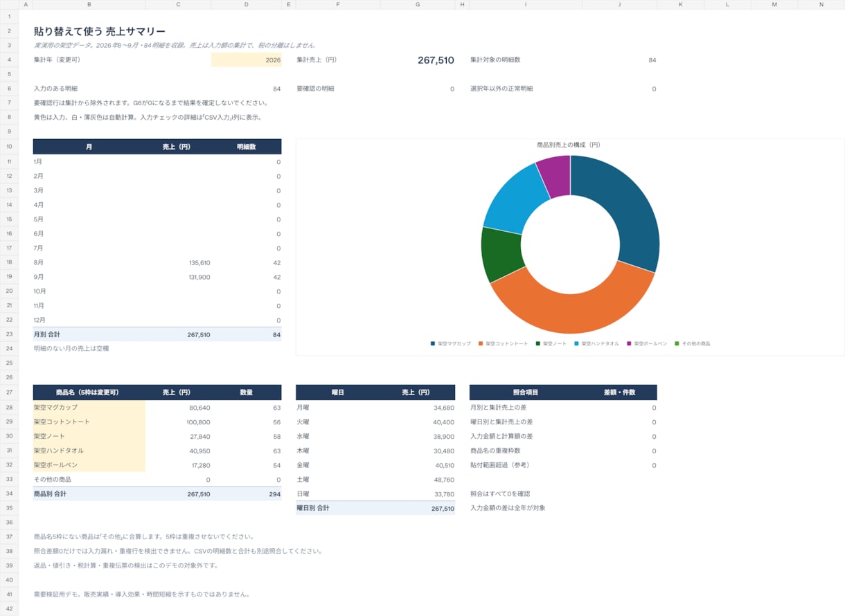Click the 商品別 合計 total label
The height and width of the screenshot is (616, 845).
click(x=51, y=494)
